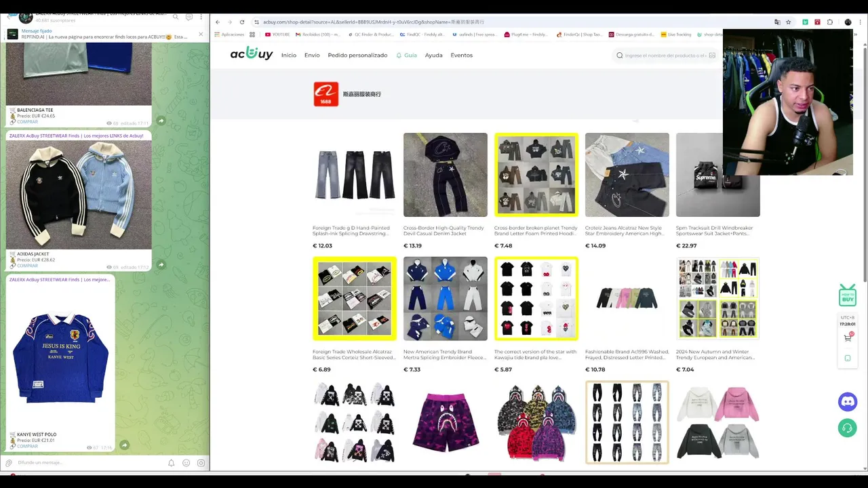
Task: Click the Telegram camera icon
Action: [201, 463]
